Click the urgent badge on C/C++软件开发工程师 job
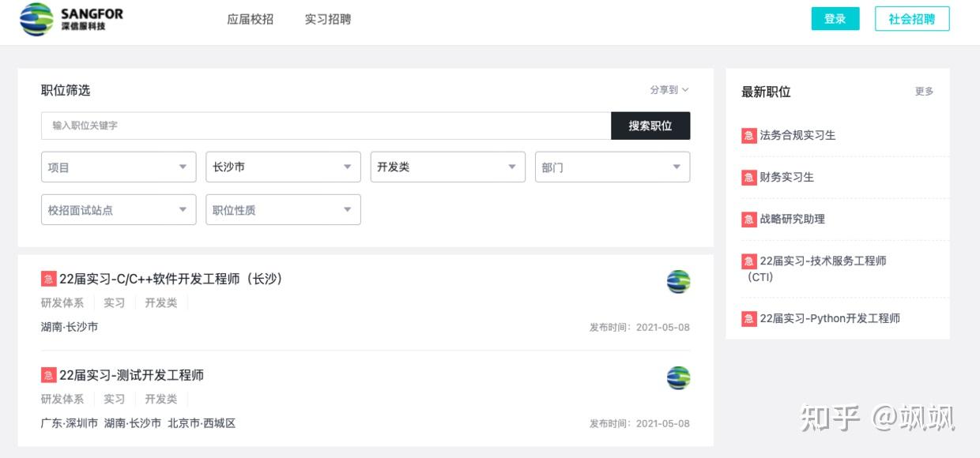Screen dimensions: 980x458 [x=48, y=279]
